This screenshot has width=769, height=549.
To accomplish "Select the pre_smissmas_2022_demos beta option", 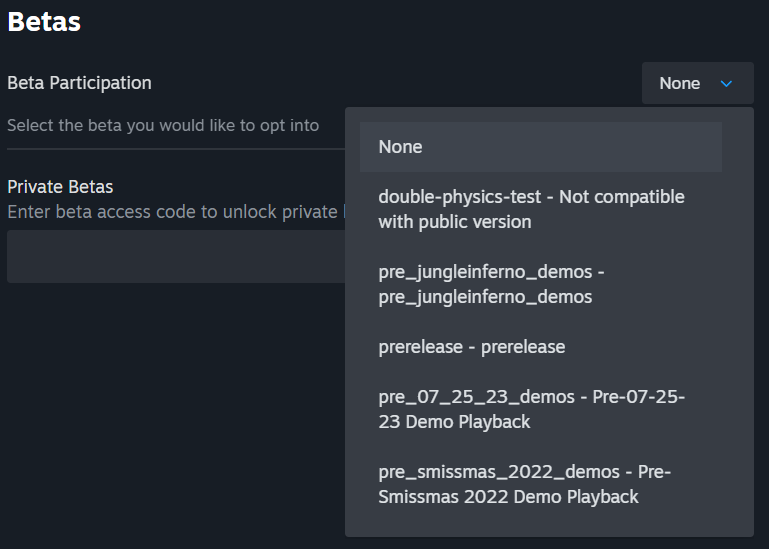I will coord(524,484).
